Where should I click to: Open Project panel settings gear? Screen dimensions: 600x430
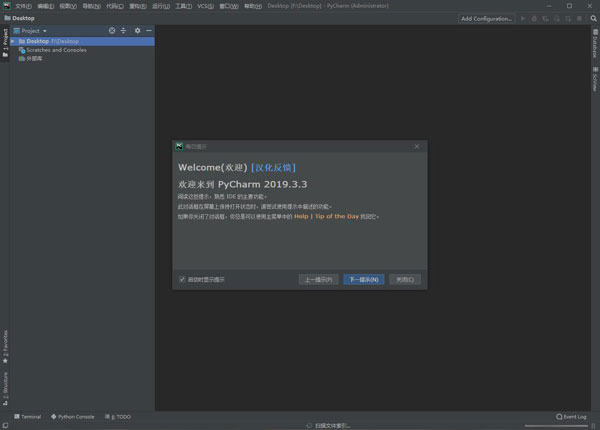pyautogui.click(x=137, y=31)
